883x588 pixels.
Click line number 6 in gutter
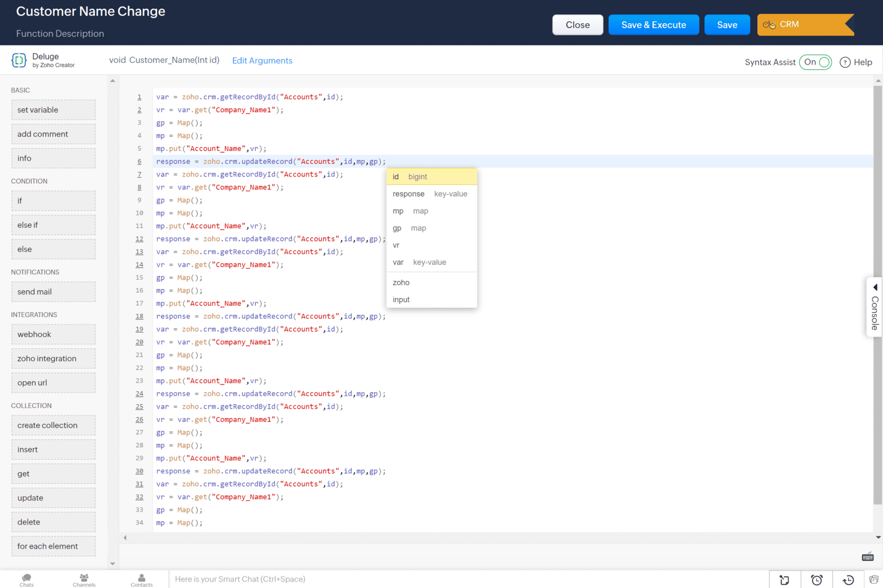pyautogui.click(x=139, y=162)
